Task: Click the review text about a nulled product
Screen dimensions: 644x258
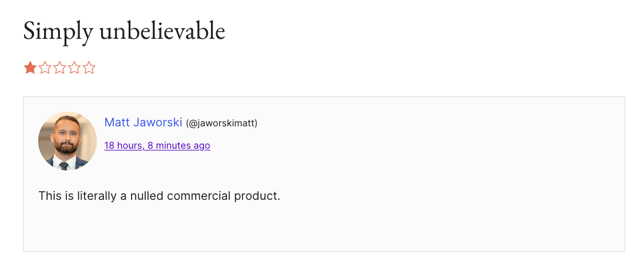Action: pos(159,195)
